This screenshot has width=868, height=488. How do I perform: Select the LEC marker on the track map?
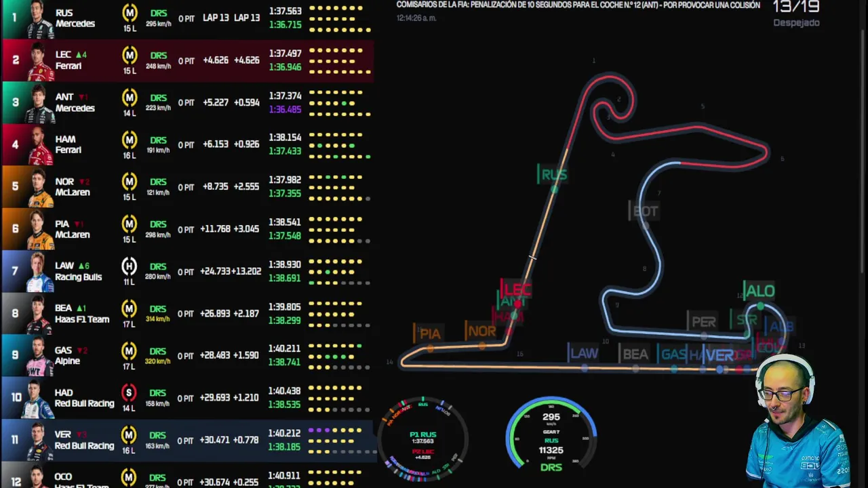(517, 289)
